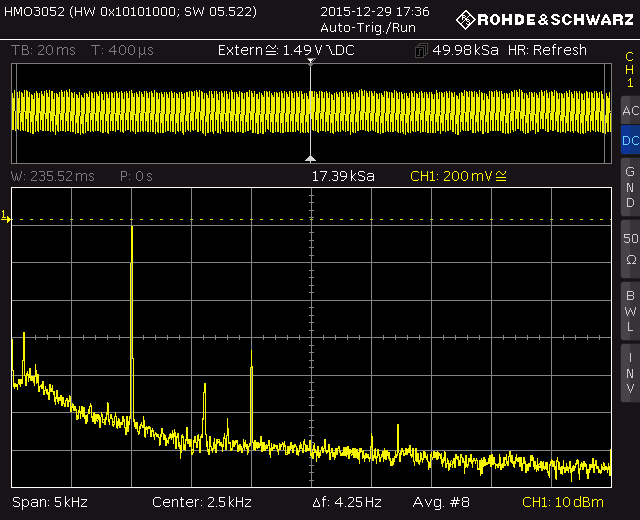Click the bottom trigger position marker triangle
The height and width of the screenshot is (520, 640).
click(x=311, y=158)
